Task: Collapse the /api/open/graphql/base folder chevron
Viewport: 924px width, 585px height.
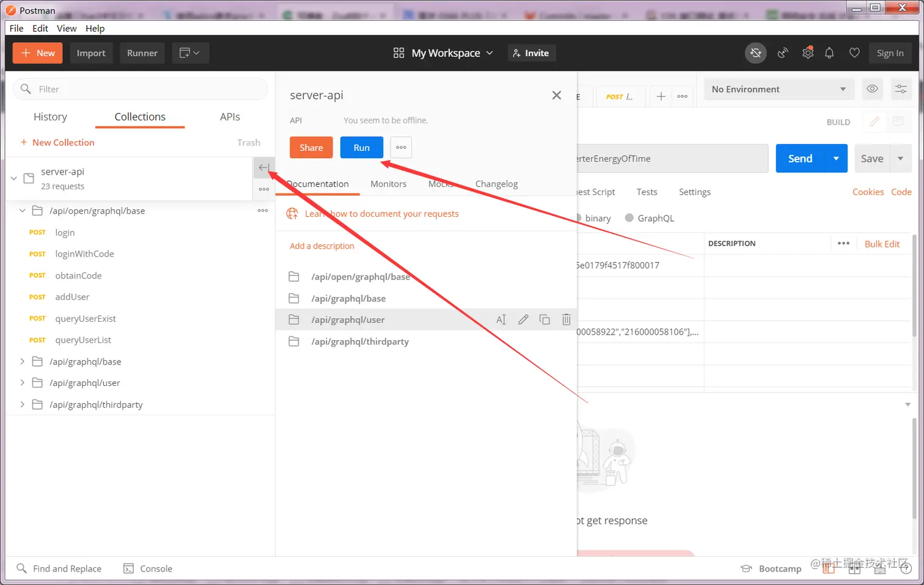Action: point(22,211)
